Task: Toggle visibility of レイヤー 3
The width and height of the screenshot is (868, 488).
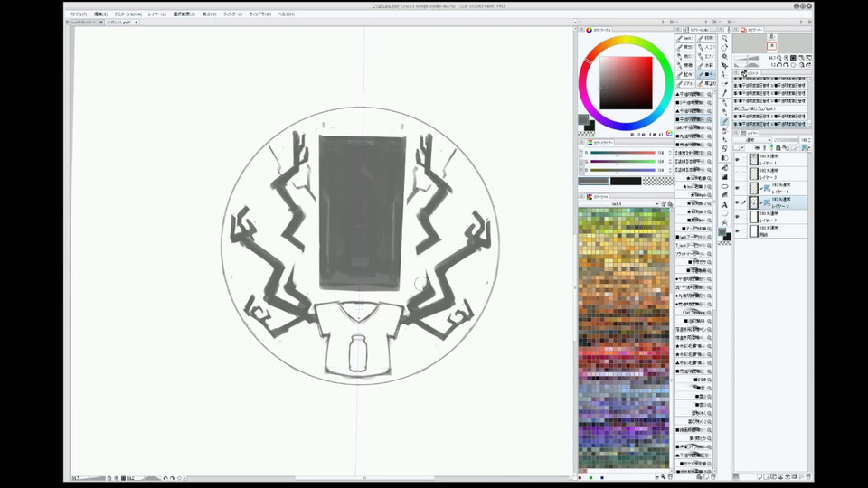Action: tap(738, 174)
